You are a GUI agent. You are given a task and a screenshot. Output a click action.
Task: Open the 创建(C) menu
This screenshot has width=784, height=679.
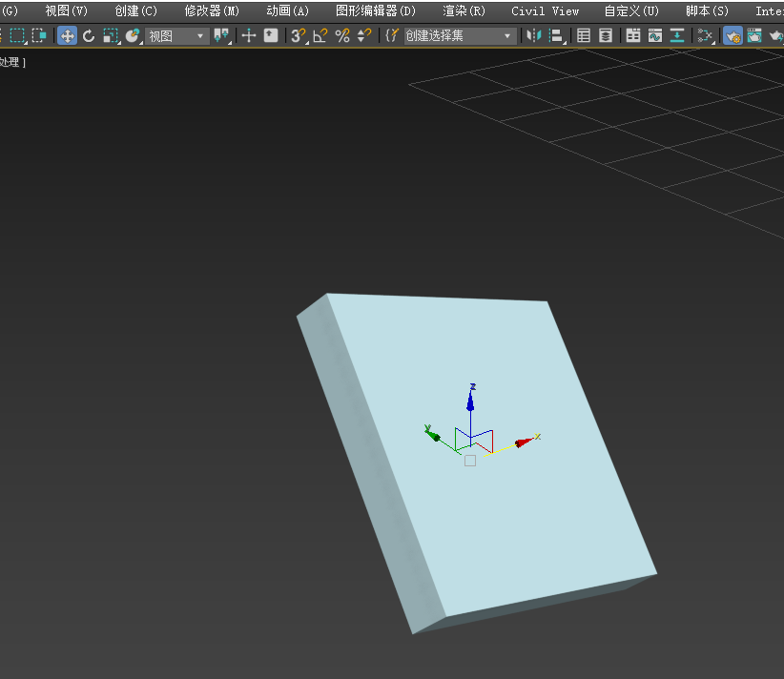[135, 11]
